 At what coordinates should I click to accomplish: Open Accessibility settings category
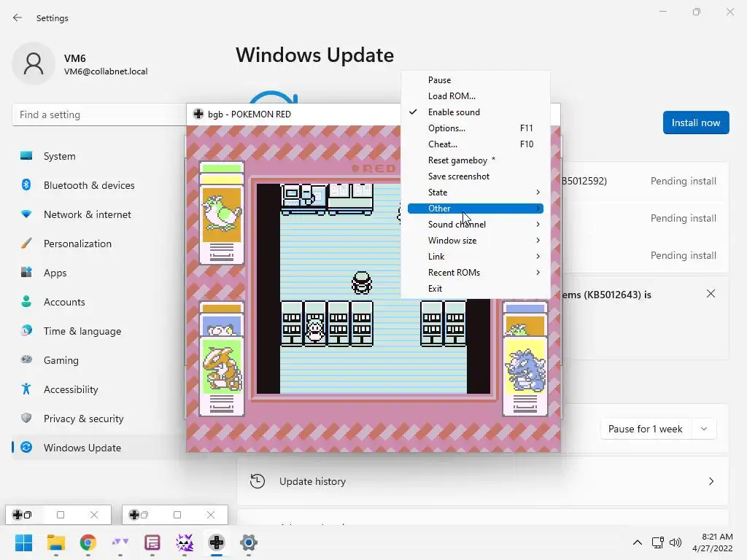(98, 389)
